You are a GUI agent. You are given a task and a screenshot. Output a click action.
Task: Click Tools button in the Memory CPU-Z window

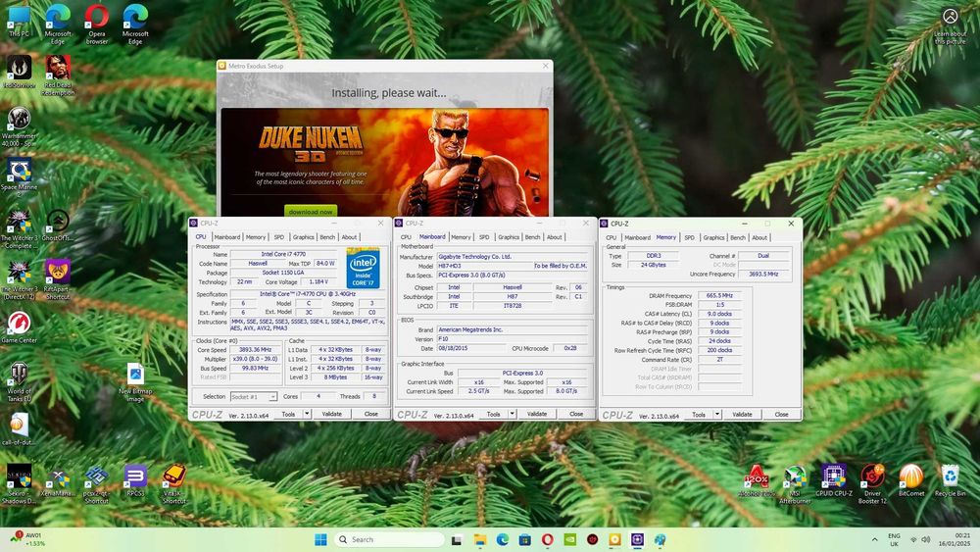click(x=699, y=415)
